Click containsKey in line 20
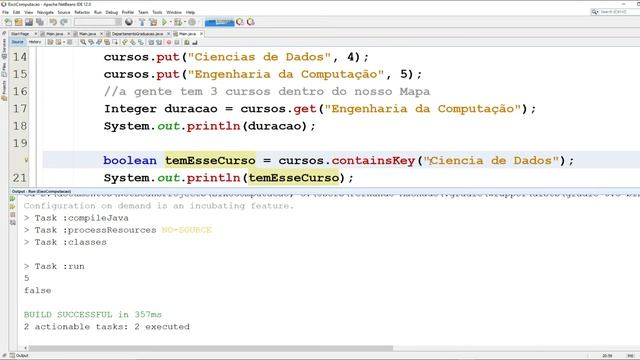This screenshot has height=360, width=640. 373,160
